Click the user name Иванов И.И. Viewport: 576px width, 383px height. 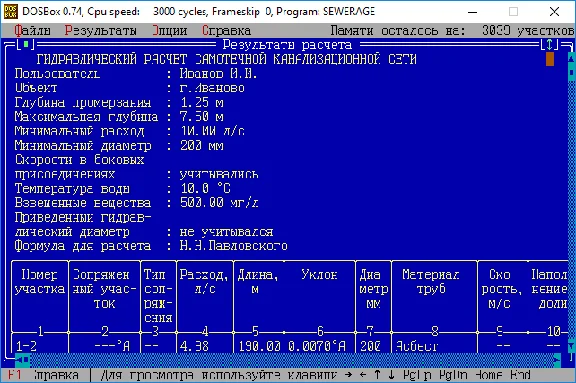pyautogui.click(x=218, y=73)
